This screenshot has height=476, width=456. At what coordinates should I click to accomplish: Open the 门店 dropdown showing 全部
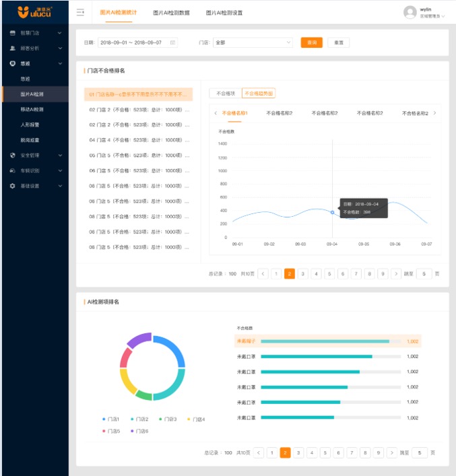point(253,42)
